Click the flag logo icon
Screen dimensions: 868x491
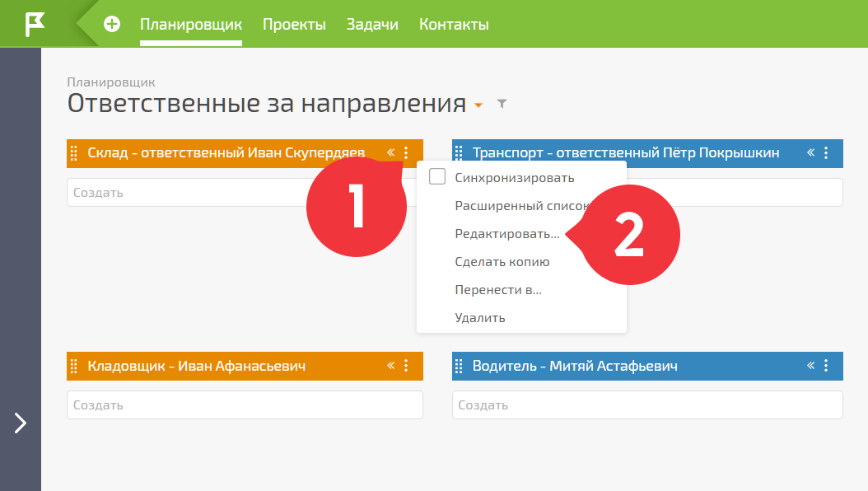[x=35, y=25]
